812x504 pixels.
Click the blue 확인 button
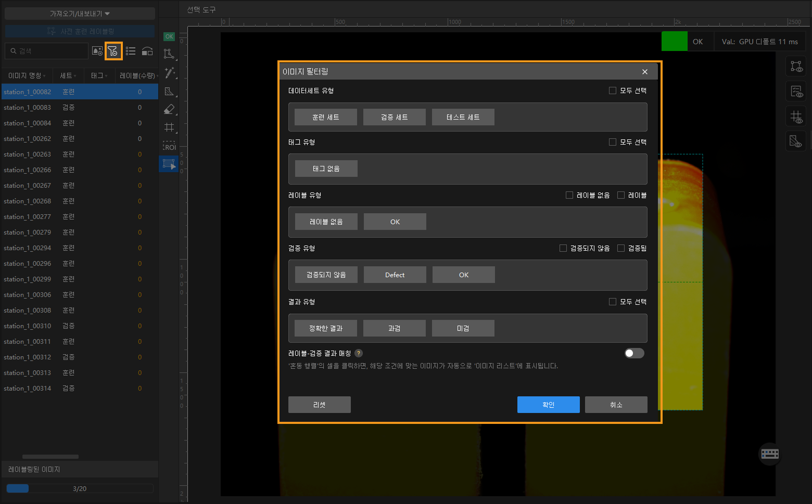coord(548,405)
